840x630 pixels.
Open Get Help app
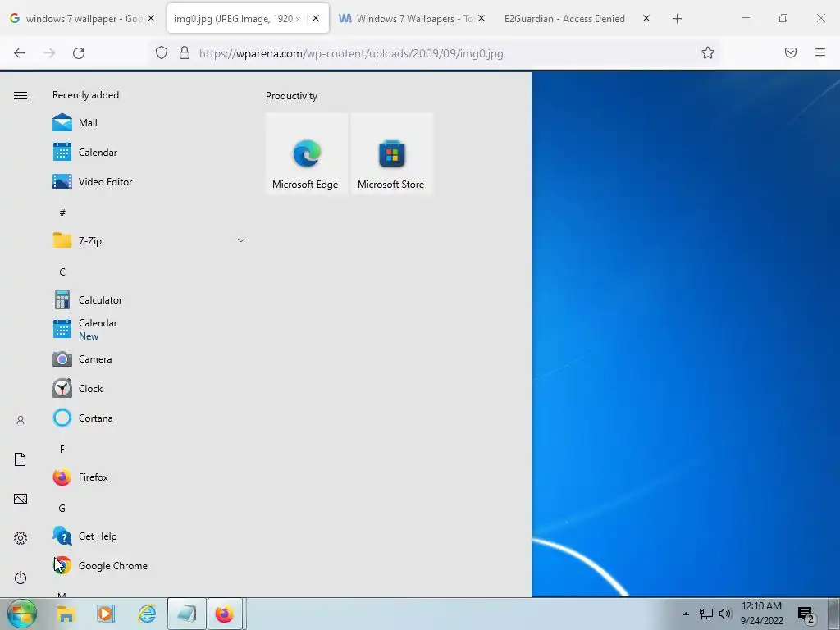[149, 536]
